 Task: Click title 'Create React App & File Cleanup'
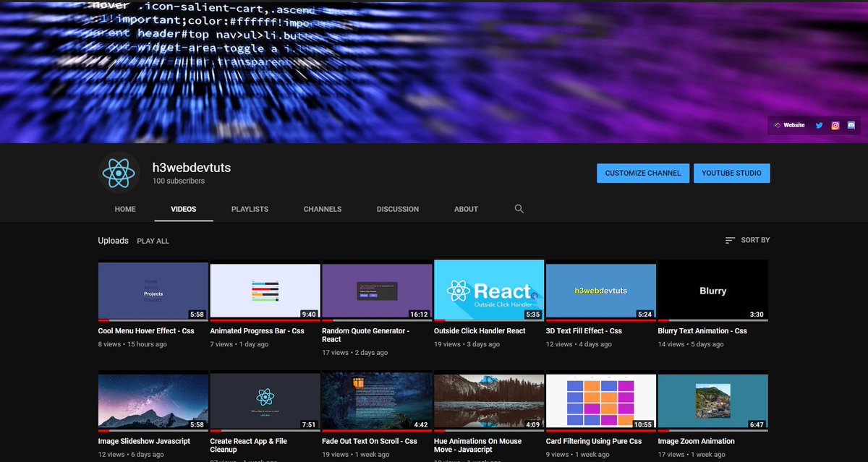point(248,445)
